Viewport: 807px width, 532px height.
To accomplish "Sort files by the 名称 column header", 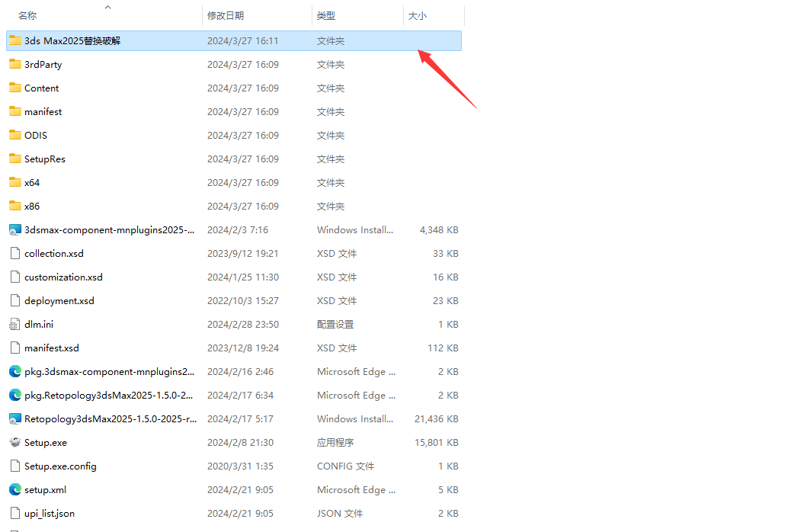I will click(x=27, y=16).
